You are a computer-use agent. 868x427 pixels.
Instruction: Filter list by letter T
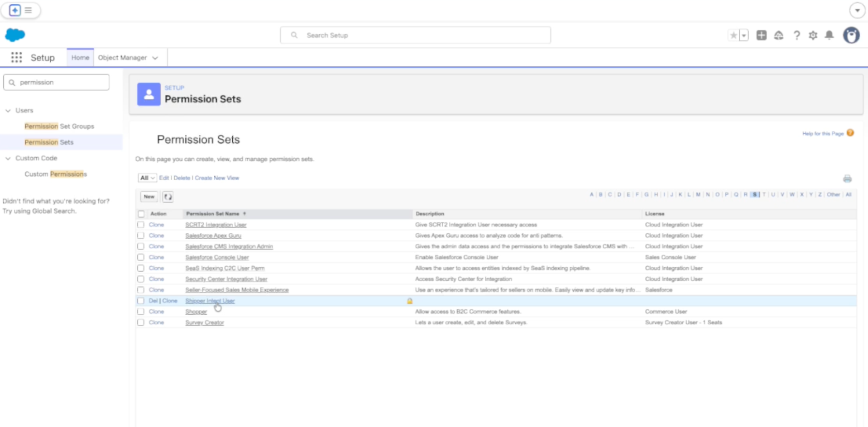764,195
